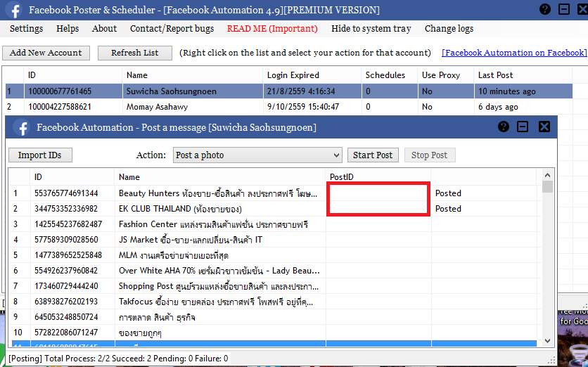Click group ID 572822086071247
This screenshot has height=367, width=588.
[66, 333]
